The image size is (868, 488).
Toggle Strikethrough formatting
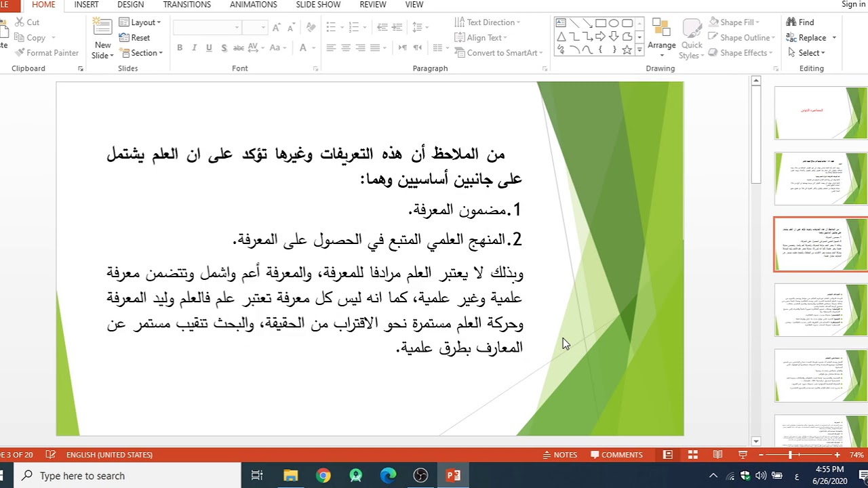click(239, 48)
